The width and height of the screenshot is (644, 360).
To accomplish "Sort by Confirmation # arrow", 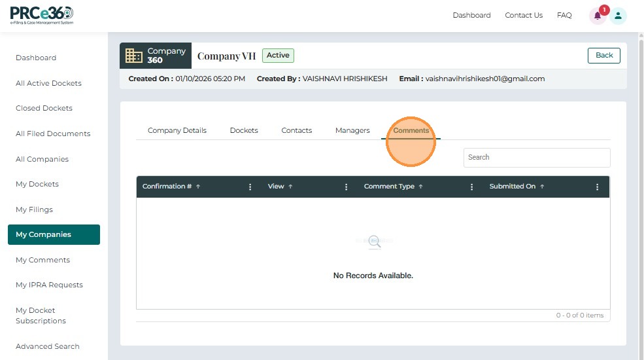I will tap(198, 187).
